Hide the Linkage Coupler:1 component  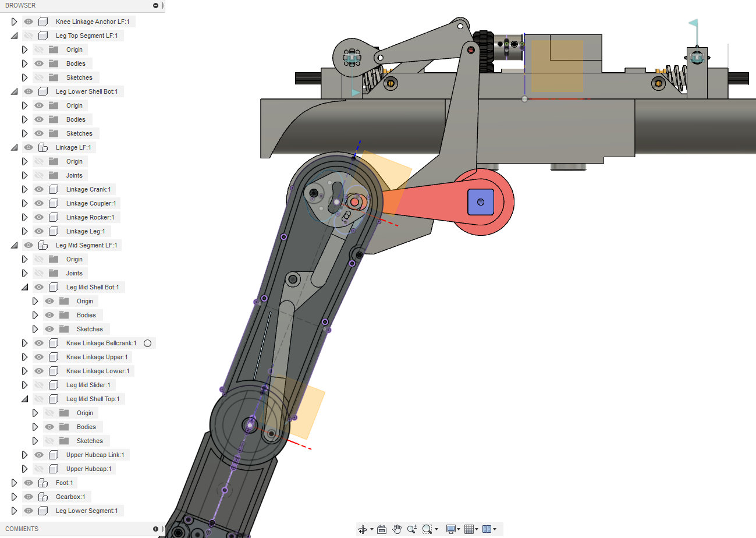(x=39, y=203)
